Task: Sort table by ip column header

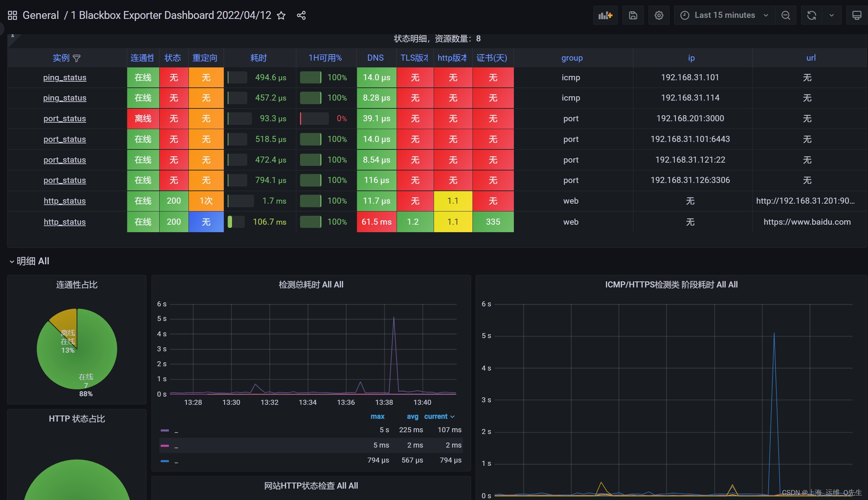Action: pos(691,58)
